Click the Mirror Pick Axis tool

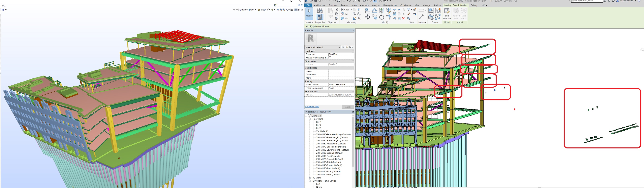[x=381, y=11]
